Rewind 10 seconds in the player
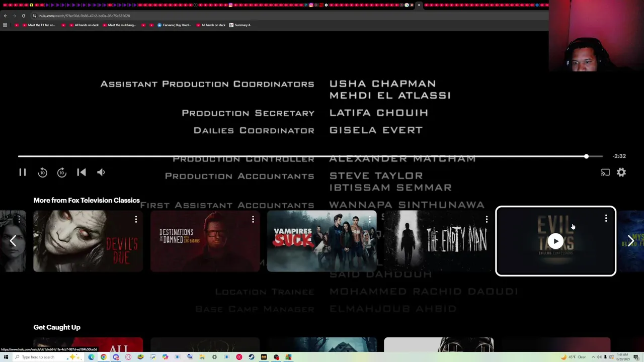 (x=42, y=172)
